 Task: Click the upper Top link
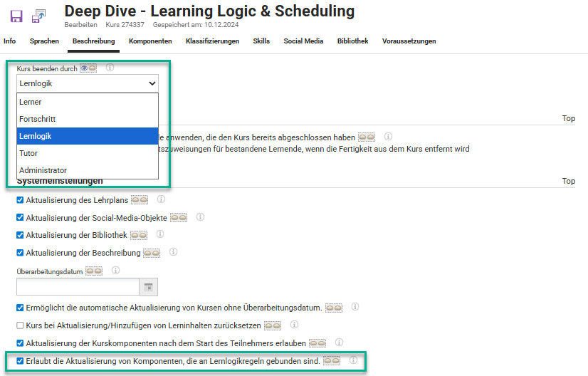[569, 118]
